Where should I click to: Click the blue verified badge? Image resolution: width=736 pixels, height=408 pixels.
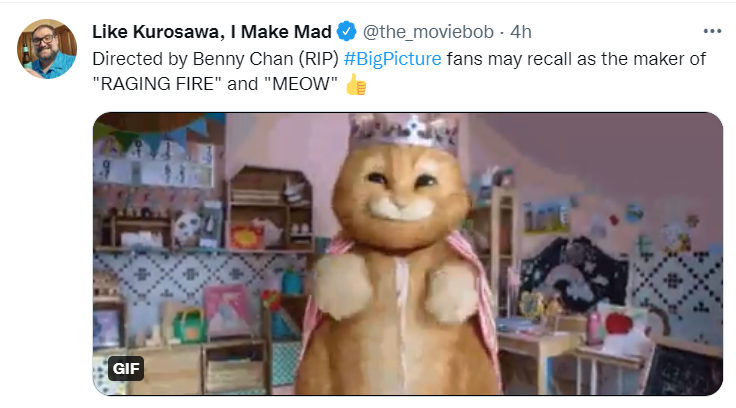pos(346,31)
